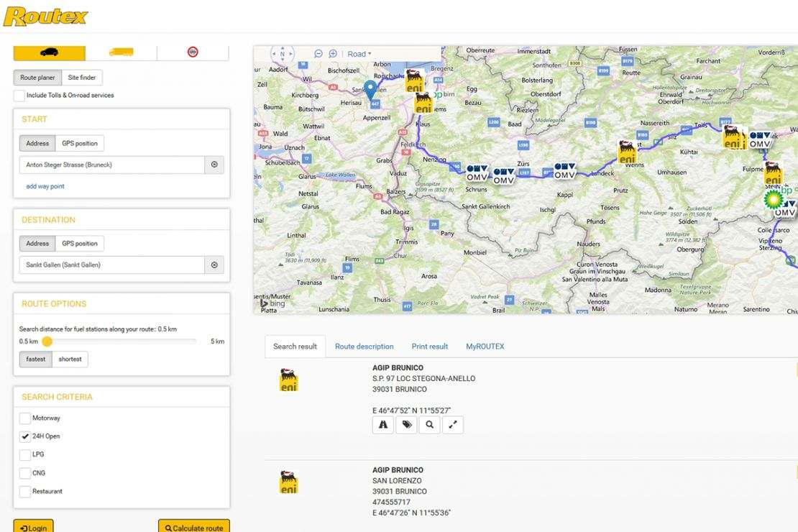The image size is (798, 532).
Task: Select the restriction sign mode tab
Action: [x=193, y=52]
